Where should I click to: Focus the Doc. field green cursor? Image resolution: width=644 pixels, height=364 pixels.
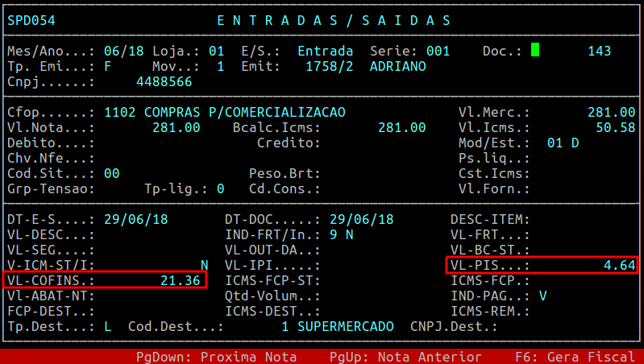coord(535,51)
